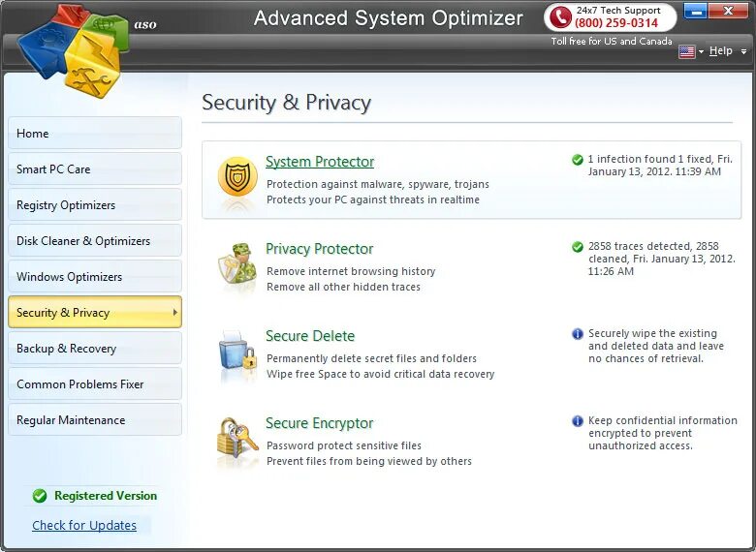
Task: Launch the Secure Encryptor tool
Action: (x=319, y=423)
